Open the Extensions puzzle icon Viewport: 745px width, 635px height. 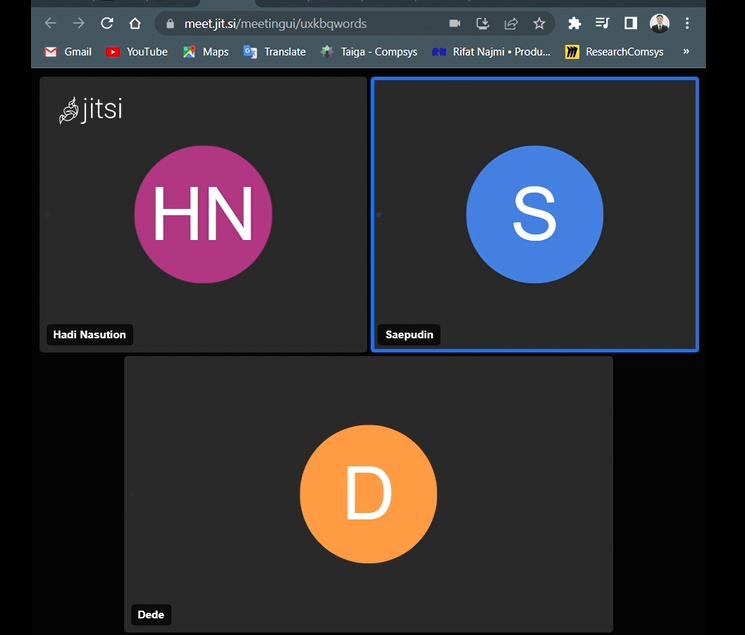click(x=574, y=23)
